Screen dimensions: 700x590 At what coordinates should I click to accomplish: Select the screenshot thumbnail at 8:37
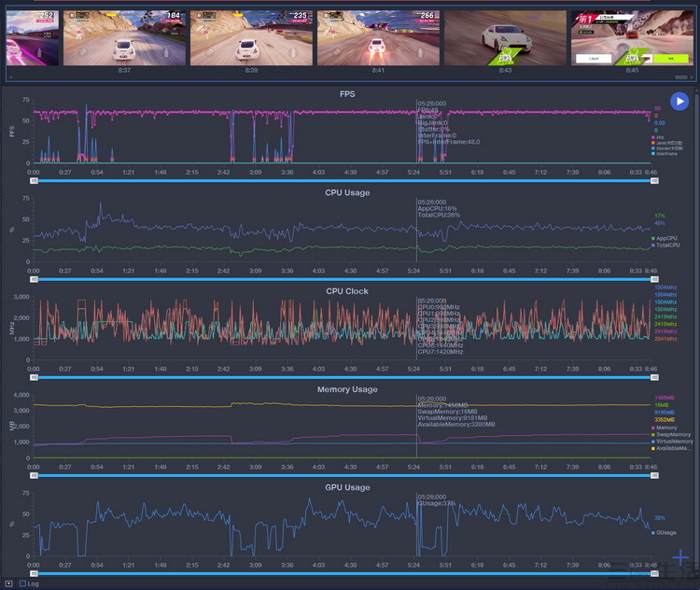tap(124, 38)
